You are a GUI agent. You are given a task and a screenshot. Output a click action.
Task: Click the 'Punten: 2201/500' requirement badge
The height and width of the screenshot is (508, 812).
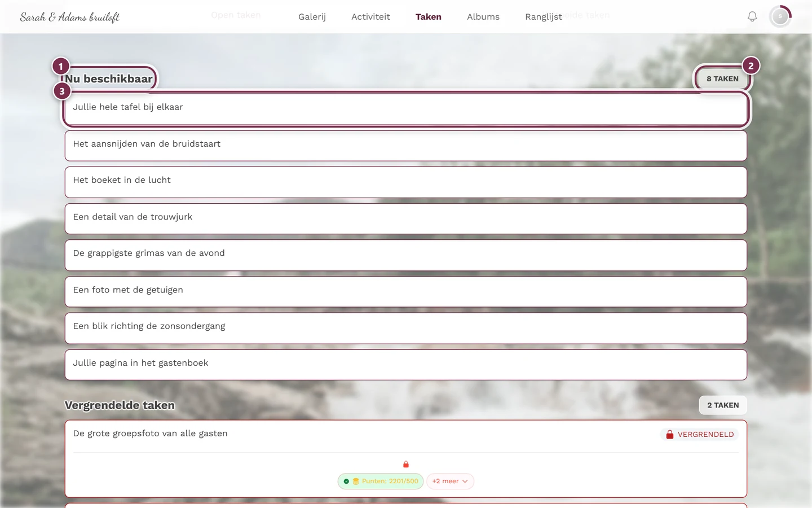tap(381, 481)
